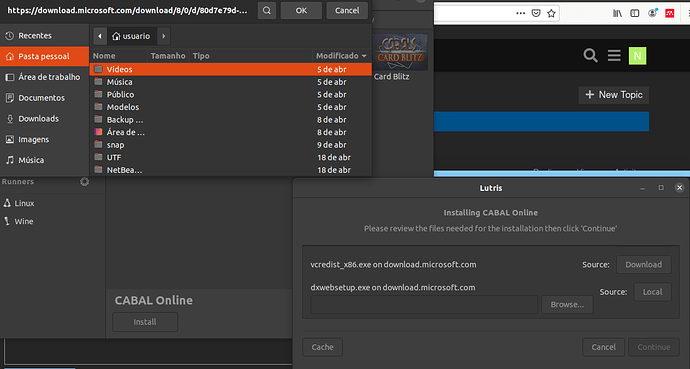Image resolution: width=690 pixels, height=369 pixels.
Task: Click the Cache button in the installer
Action: click(x=323, y=347)
